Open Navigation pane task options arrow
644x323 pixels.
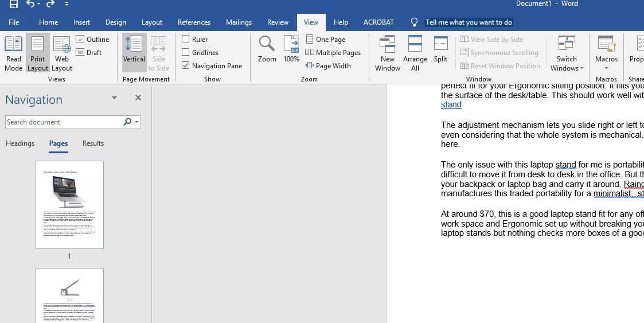tap(115, 98)
